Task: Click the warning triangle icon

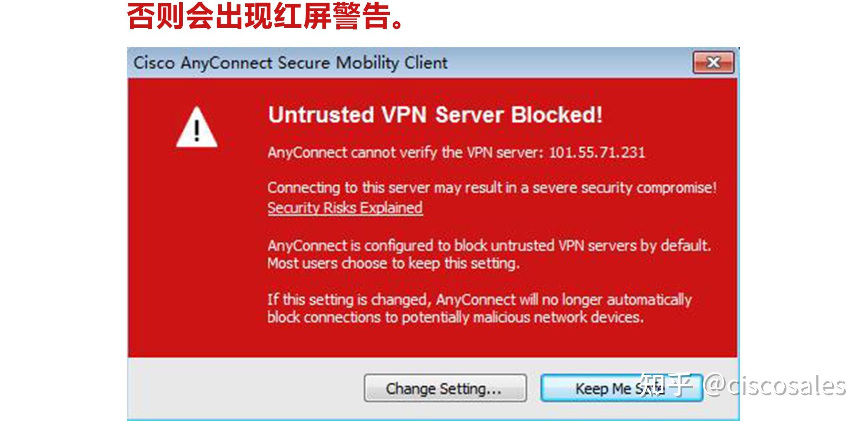Action: [197, 128]
